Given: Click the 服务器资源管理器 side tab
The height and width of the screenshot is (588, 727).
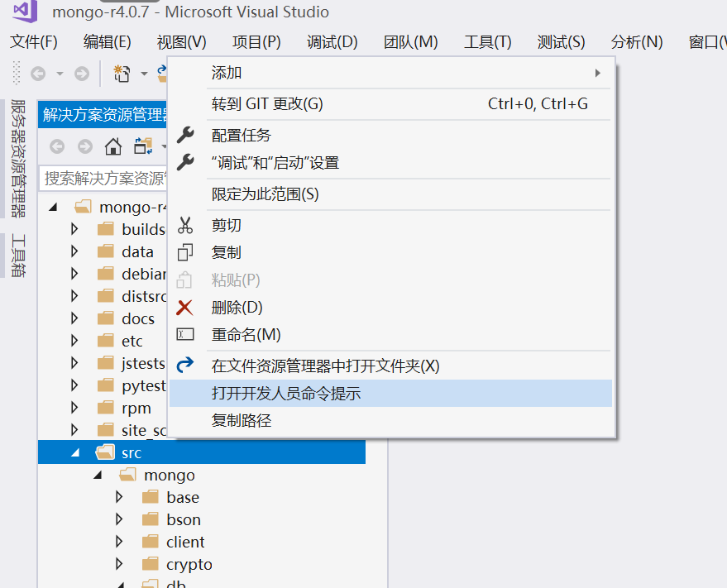Looking at the screenshot, I should coord(18,159).
